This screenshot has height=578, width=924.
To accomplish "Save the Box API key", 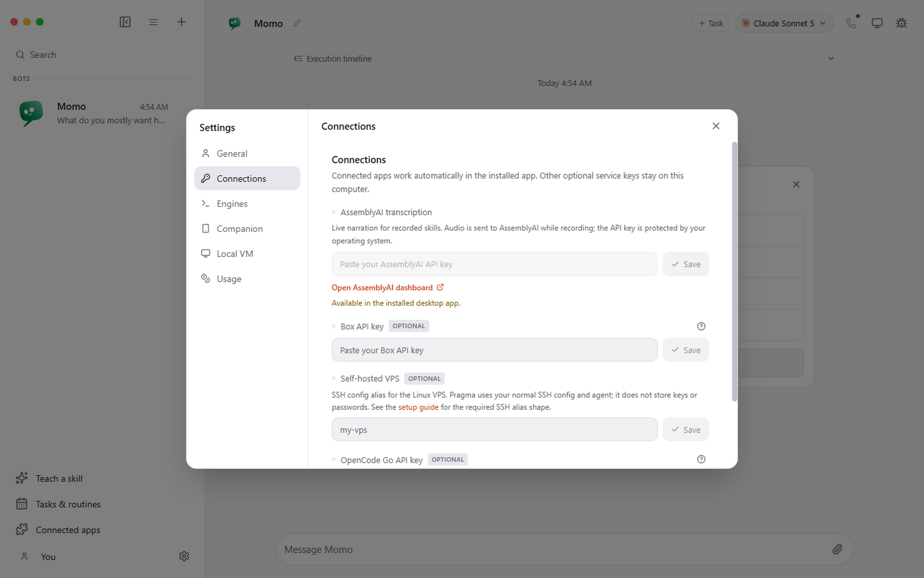I will [685, 350].
